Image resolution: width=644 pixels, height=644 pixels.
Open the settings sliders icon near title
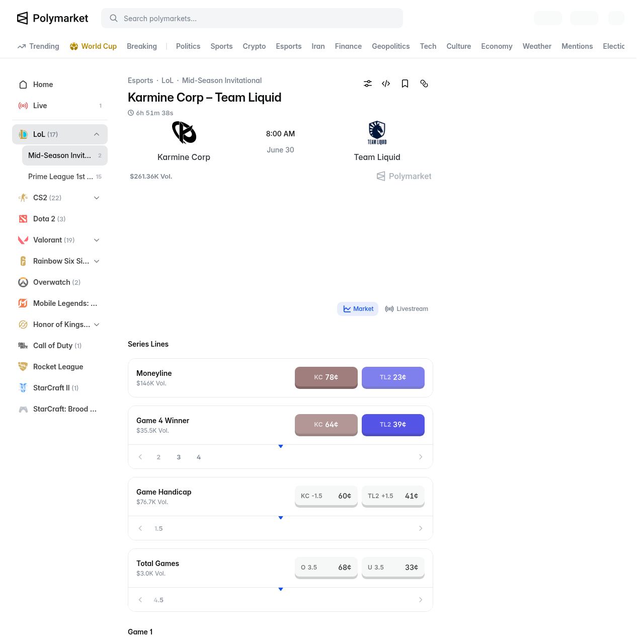[x=368, y=84]
